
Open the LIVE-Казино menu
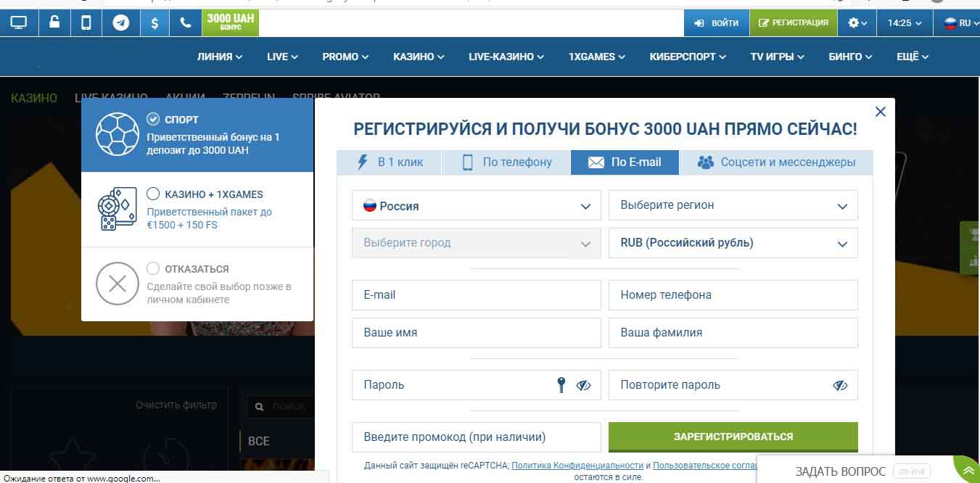click(506, 57)
